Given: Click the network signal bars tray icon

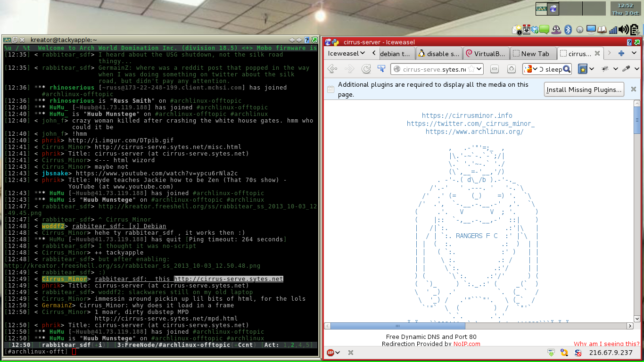Looking at the screenshot, I should point(613,30).
